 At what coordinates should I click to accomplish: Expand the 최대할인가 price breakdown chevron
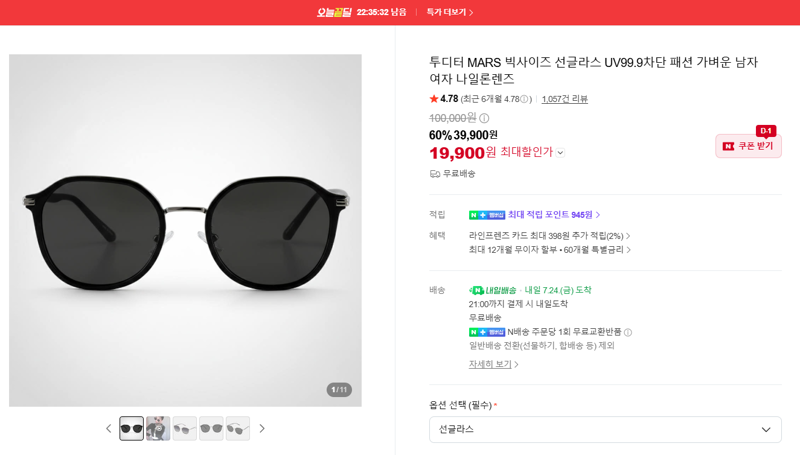(x=560, y=153)
